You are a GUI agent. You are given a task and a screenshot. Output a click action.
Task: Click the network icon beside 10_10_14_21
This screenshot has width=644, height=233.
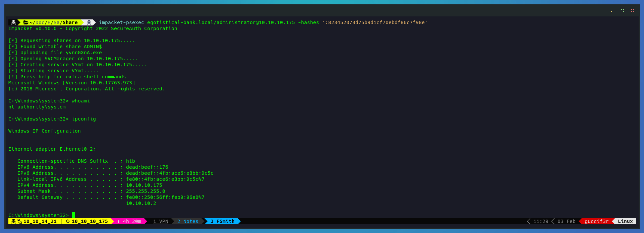20,221
